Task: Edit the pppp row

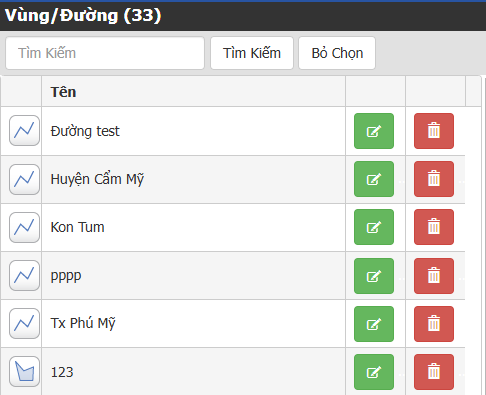Action: 374,276
